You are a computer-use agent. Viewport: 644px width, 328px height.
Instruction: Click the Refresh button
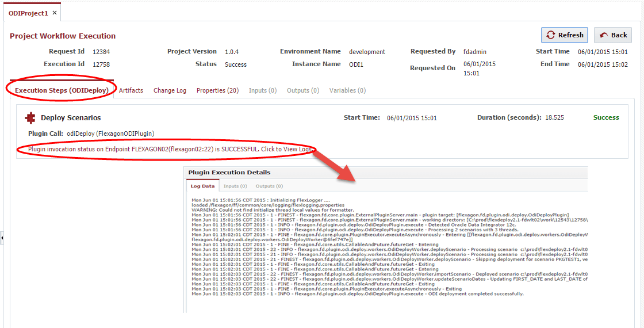pos(565,35)
